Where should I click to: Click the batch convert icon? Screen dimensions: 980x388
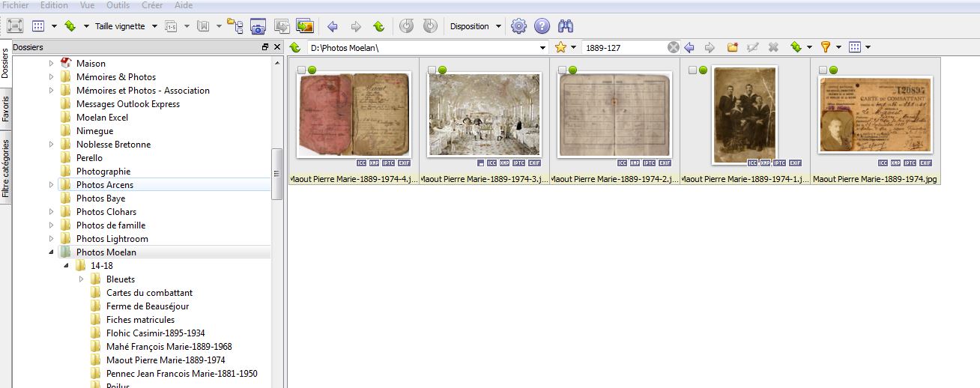282,26
